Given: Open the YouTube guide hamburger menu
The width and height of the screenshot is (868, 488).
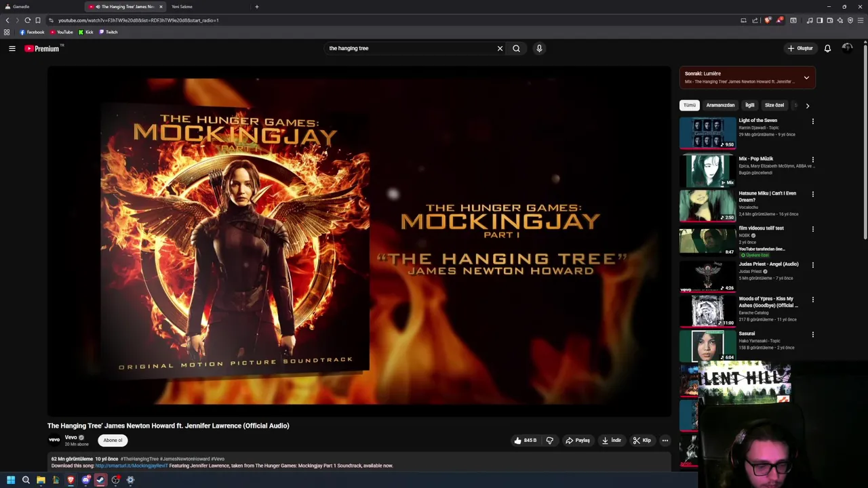Looking at the screenshot, I should pos(12,48).
